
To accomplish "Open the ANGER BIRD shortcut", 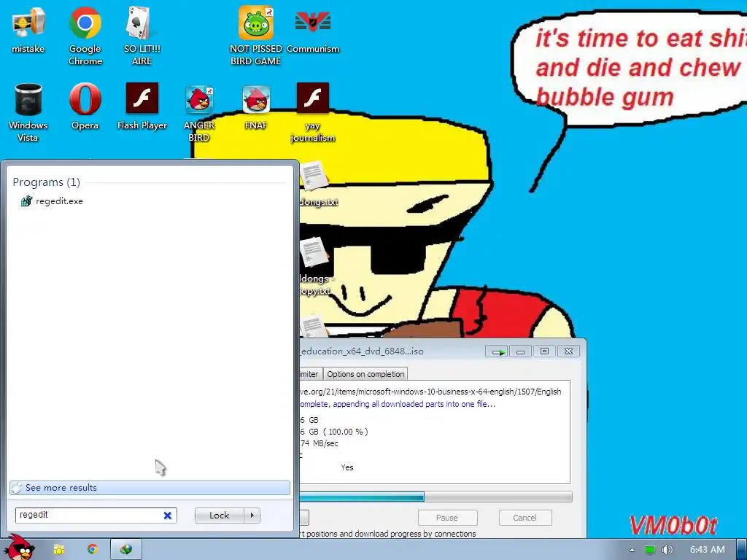I will click(x=199, y=113).
